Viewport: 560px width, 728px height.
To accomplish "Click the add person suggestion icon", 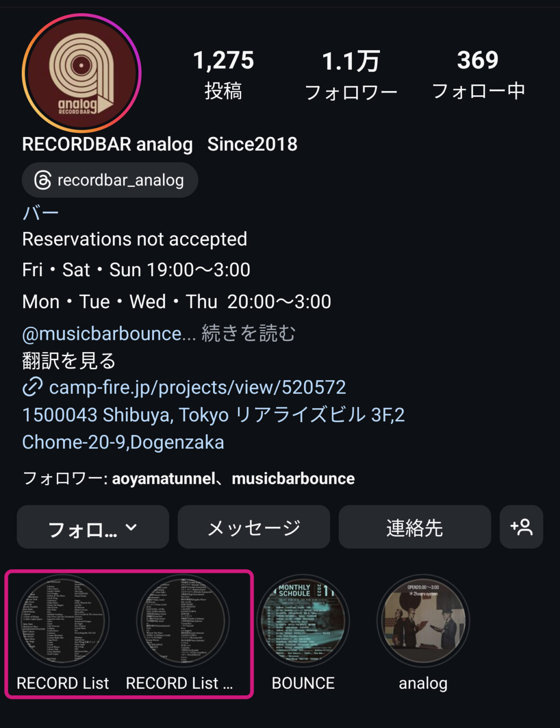I will point(521,527).
